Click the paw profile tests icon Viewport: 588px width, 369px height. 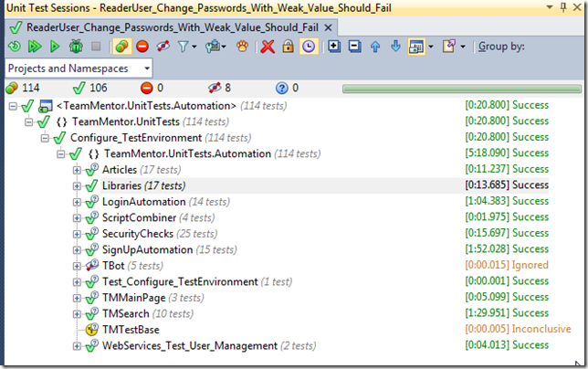pyautogui.click(x=242, y=47)
